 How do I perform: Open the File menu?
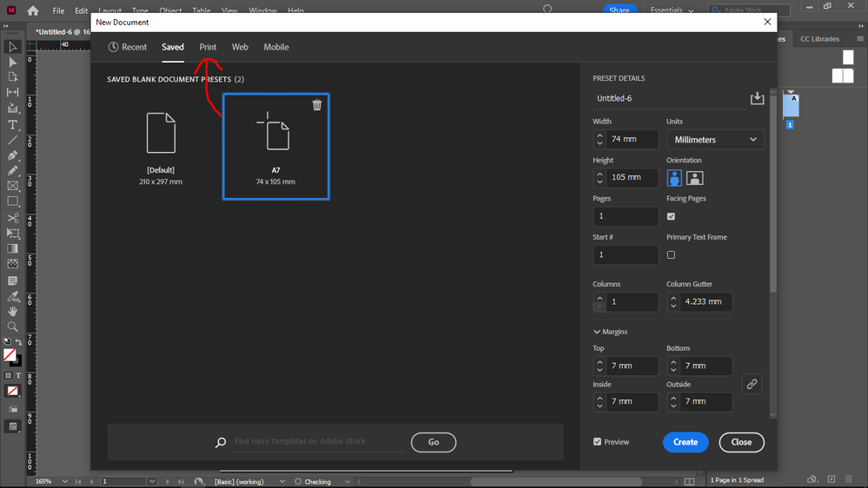pyautogui.click(x=58, y=10)
